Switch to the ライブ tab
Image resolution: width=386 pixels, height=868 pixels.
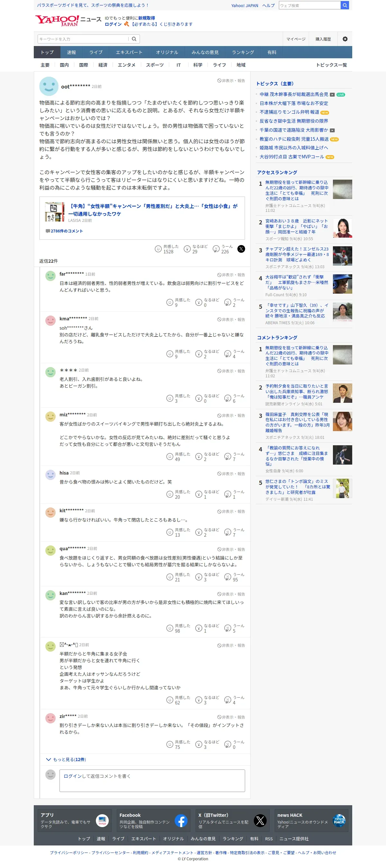pos(96,52)
